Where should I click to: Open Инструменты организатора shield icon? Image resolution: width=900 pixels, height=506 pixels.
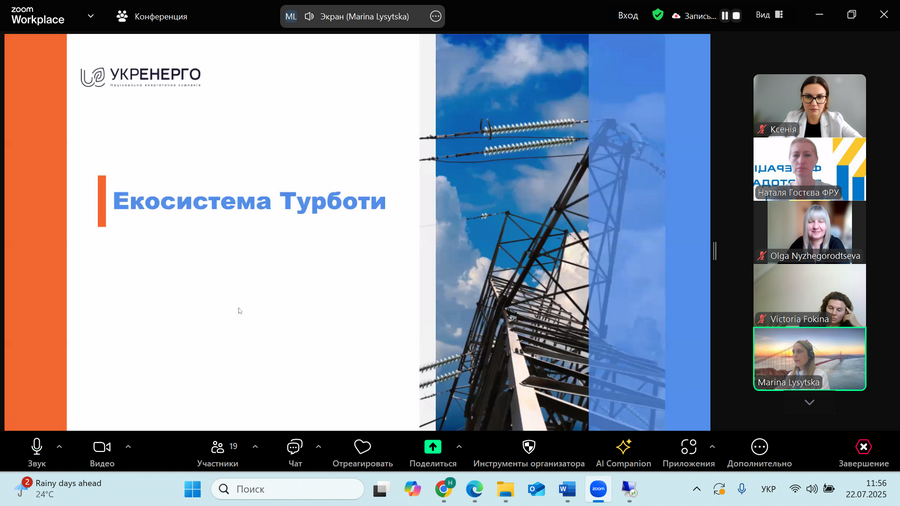(x=529, y=446)
